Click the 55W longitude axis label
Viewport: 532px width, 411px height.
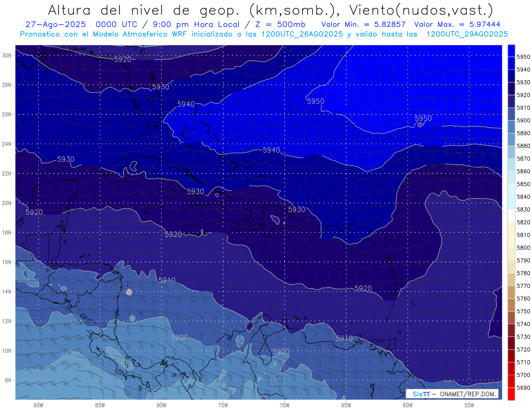(x=469, y=405)
